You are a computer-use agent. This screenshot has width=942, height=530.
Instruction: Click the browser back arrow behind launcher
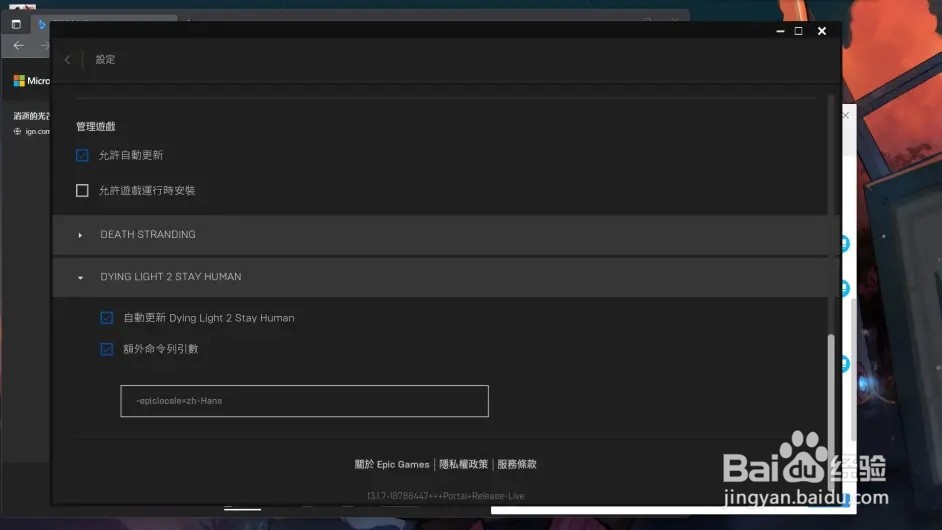(19, 46)
